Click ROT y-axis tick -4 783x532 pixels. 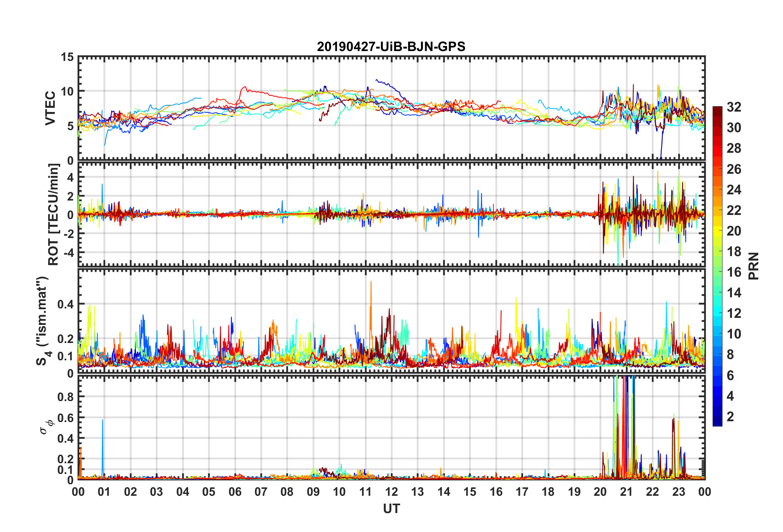coord(68,252)
